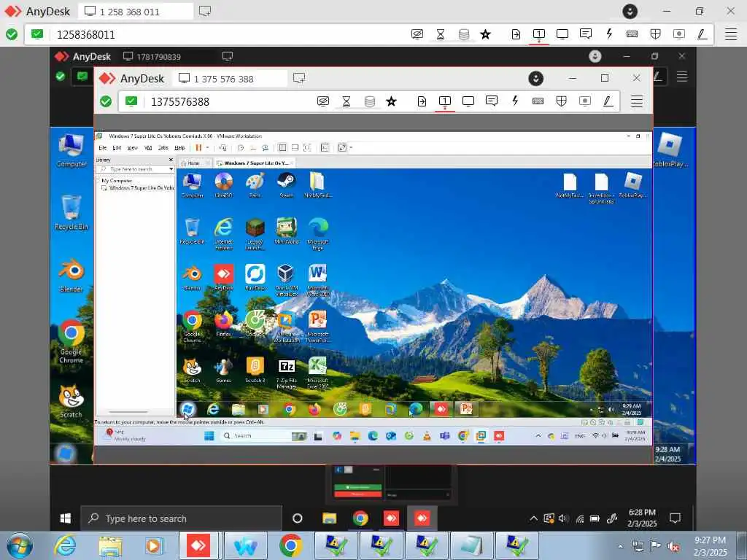Select monitor 1 in the outer AnyDesk 1258368011 toolbar
Image resolution: width=747 pixels, height=560 pixels.
539,34
